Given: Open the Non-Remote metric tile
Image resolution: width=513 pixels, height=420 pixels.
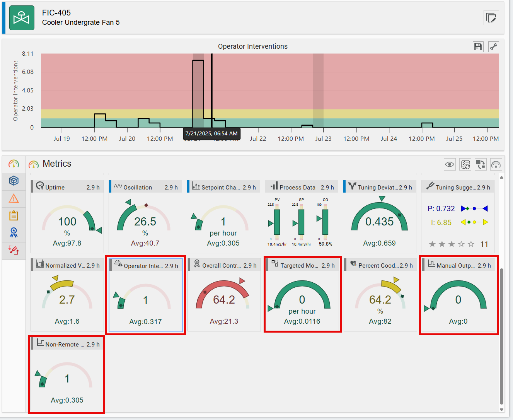Looking at the screenshot, I should 67,374.
